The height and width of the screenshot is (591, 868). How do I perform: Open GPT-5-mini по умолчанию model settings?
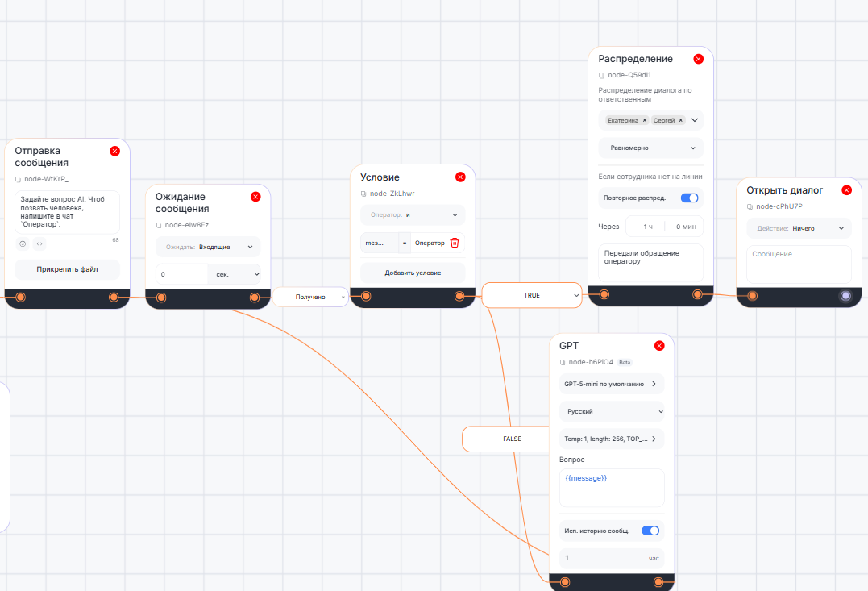click(612, 384)
